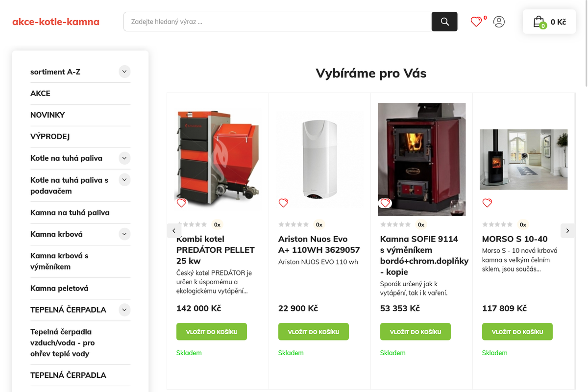Add Ariston Nuos Evo to cart

coord(314,332)
